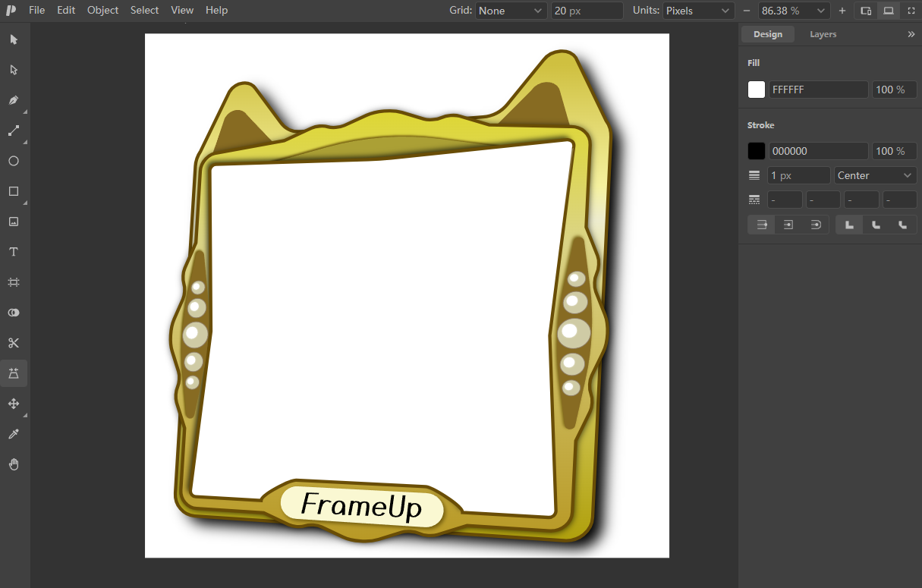Screen dimensions: 922x588
Task: Select the Hand tool
Action: (x=14, y=464)
